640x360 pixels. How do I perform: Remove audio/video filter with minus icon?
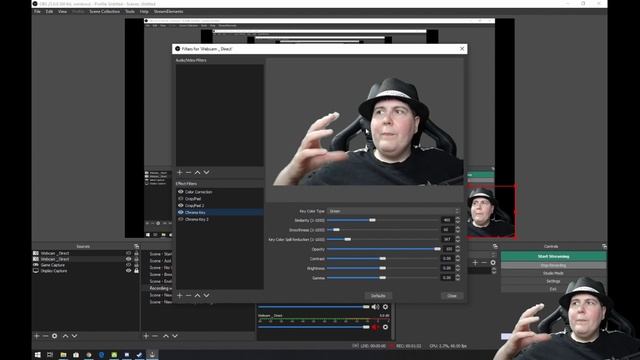(x=188, y=173)
